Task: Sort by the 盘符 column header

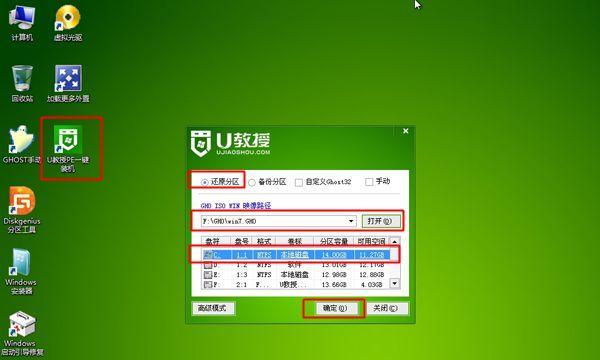Action: point(215,241)
